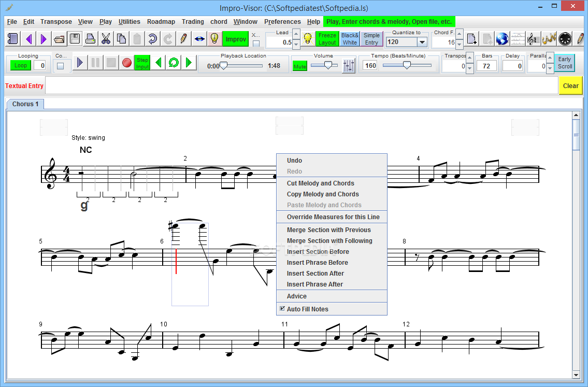This screenshot has width=588, height=387.
Task: Toggle the Loop button
Action: click(x=21, y=65)
